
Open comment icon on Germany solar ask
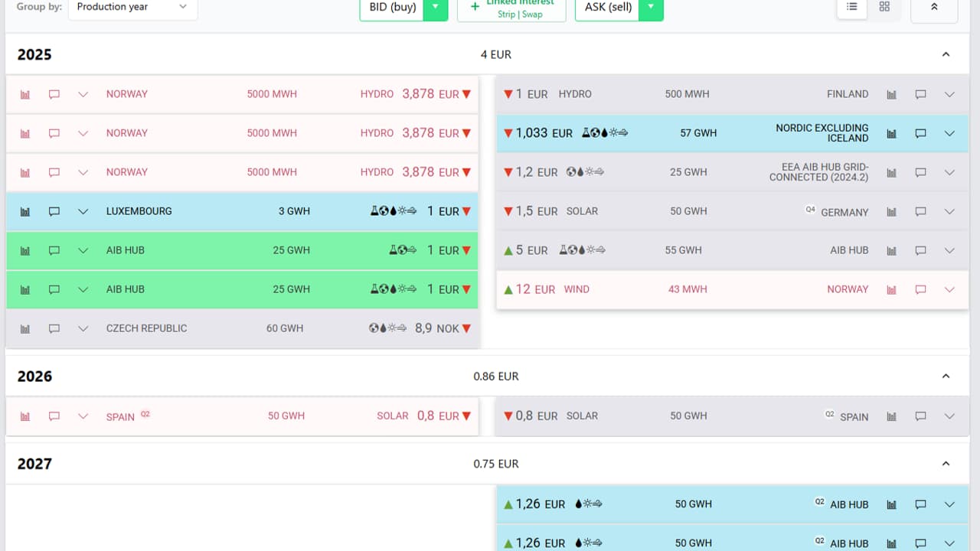[x=920, y=211]
